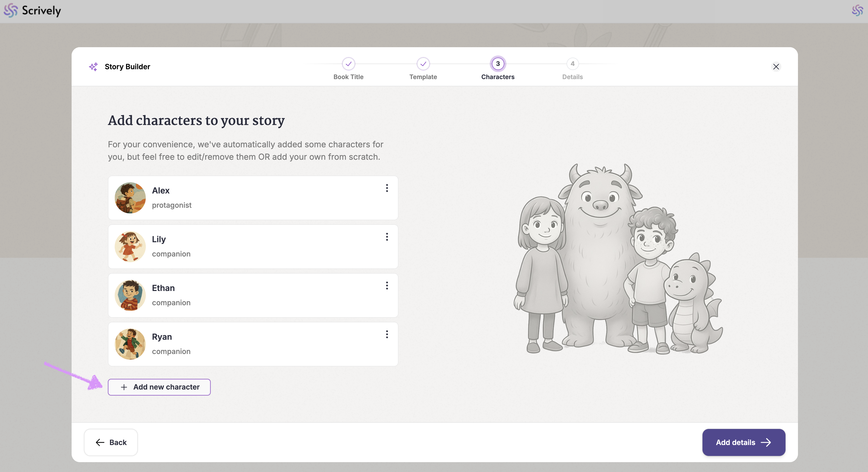Go to the Book Title step

pyautogui.click(x=348, y=64)
